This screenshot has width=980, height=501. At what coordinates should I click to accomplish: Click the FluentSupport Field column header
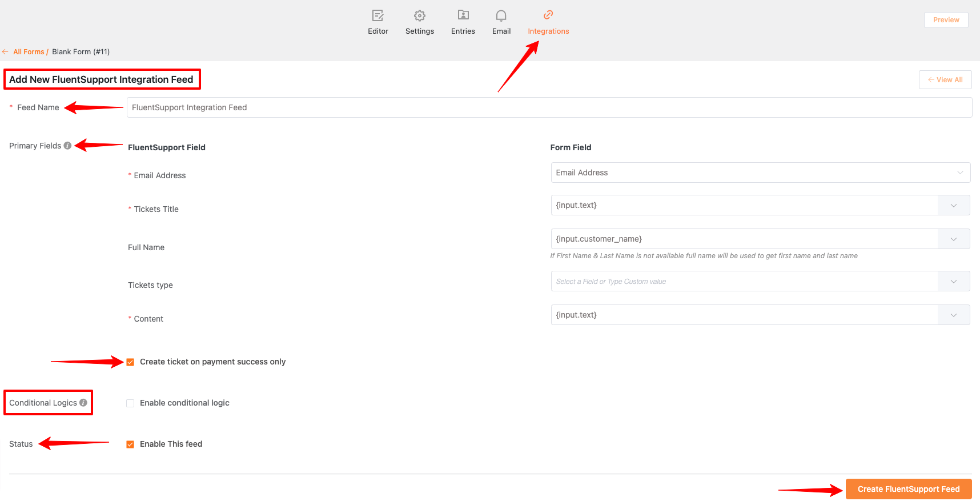[167, 147]
